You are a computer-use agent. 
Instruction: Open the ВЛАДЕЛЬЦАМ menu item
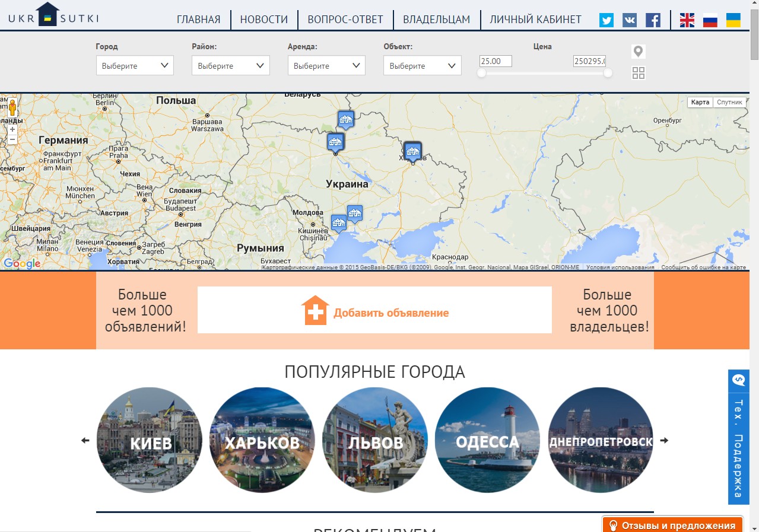point(437,20)
